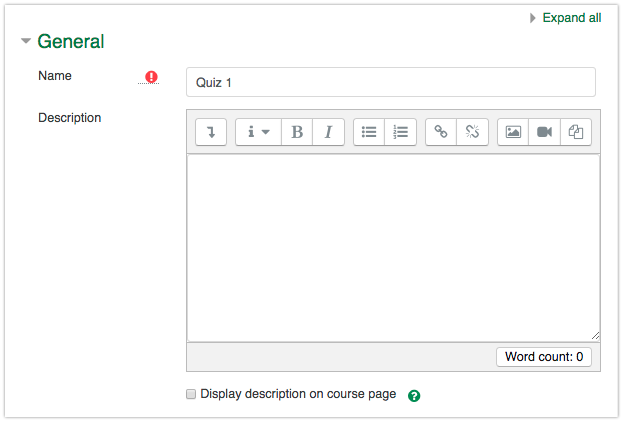This screenshot has height=422, width=623.
Task: Click the description editor resize handle
Action: coord(595,335)
